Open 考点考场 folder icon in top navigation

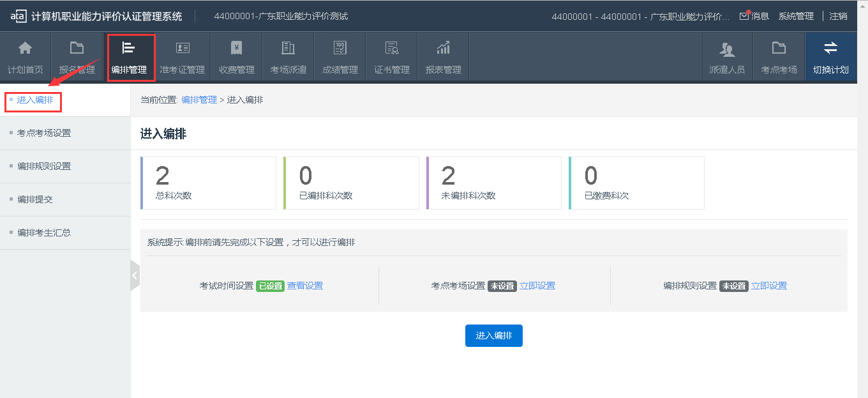coord(779,48)
